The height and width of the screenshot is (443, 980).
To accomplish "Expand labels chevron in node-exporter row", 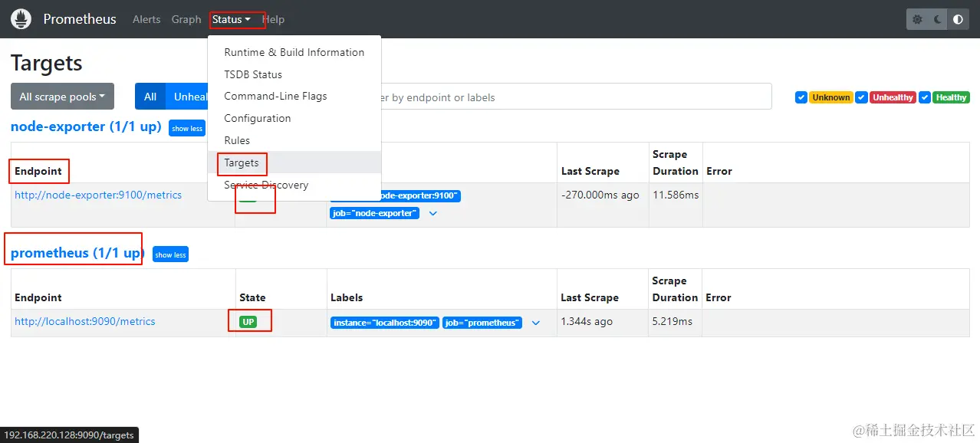I will point(433,213).
